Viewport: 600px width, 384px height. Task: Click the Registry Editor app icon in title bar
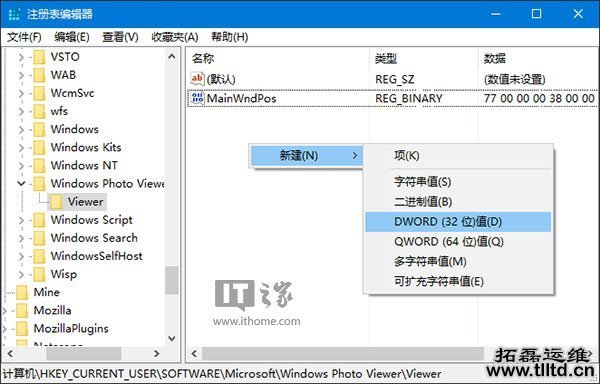14,14
